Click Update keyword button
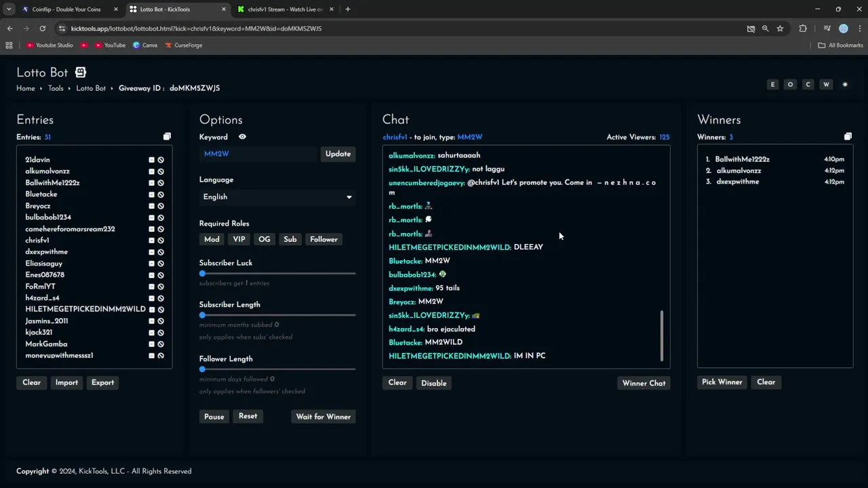The height and width of the screenshot is (488, 868). click(x=338, y=154)
